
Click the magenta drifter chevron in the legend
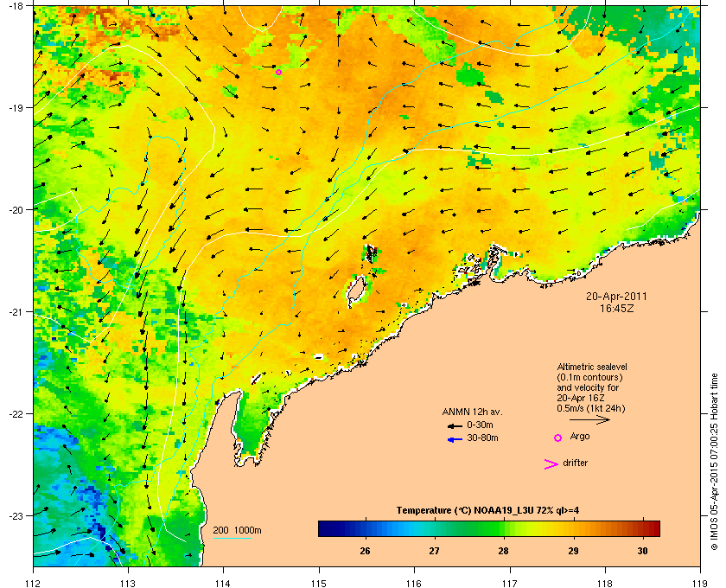pos(551,464)
